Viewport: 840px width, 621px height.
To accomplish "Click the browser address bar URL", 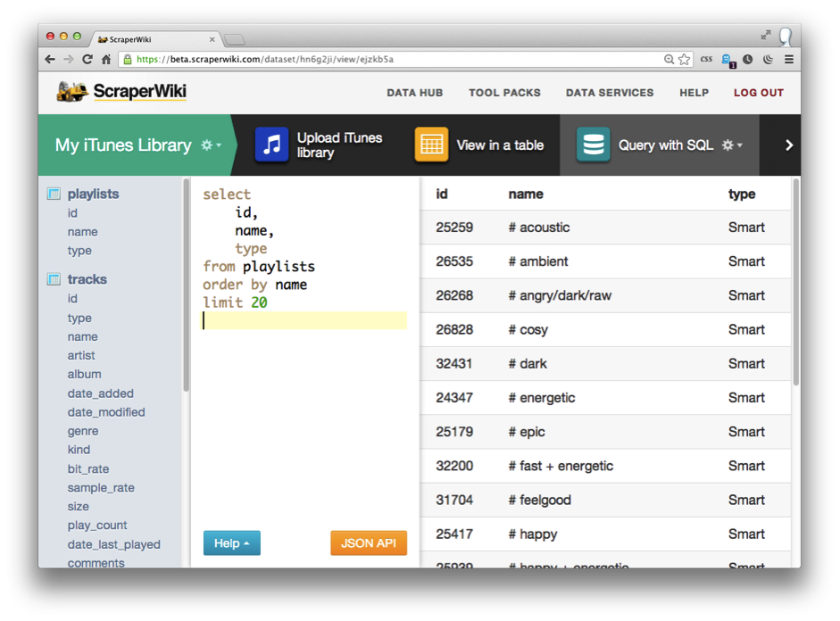I will pyautogui.click(x=264, y=60).
